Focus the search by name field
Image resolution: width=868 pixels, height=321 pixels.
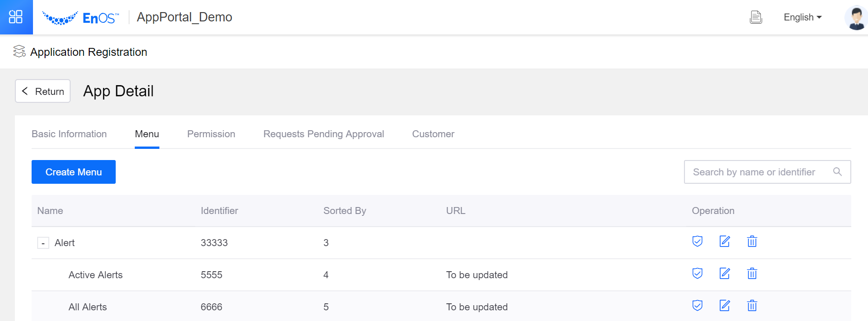(757, 172)
